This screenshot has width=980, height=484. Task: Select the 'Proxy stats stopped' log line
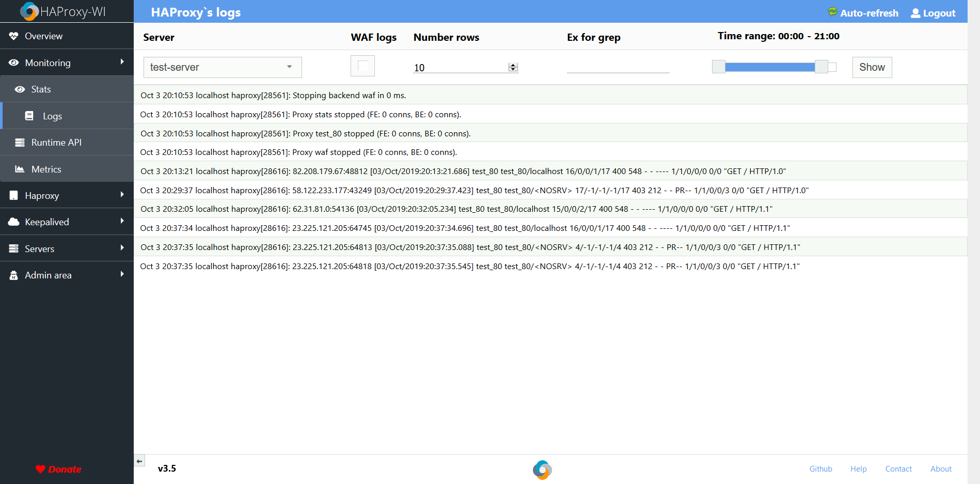(550, 114)
